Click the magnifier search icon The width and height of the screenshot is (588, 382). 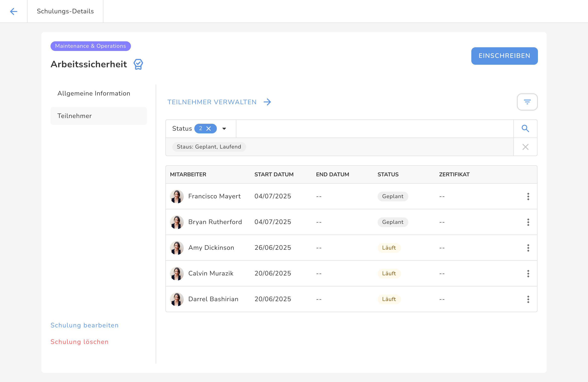[525, 129]
